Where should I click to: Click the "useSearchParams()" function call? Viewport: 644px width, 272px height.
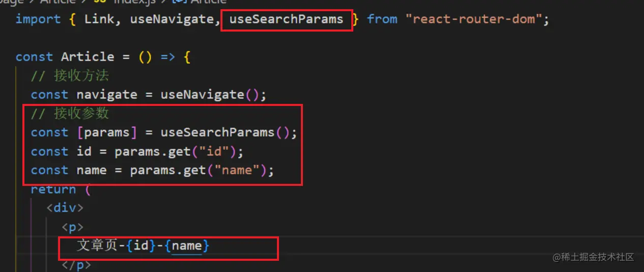(x=225, y=132)
